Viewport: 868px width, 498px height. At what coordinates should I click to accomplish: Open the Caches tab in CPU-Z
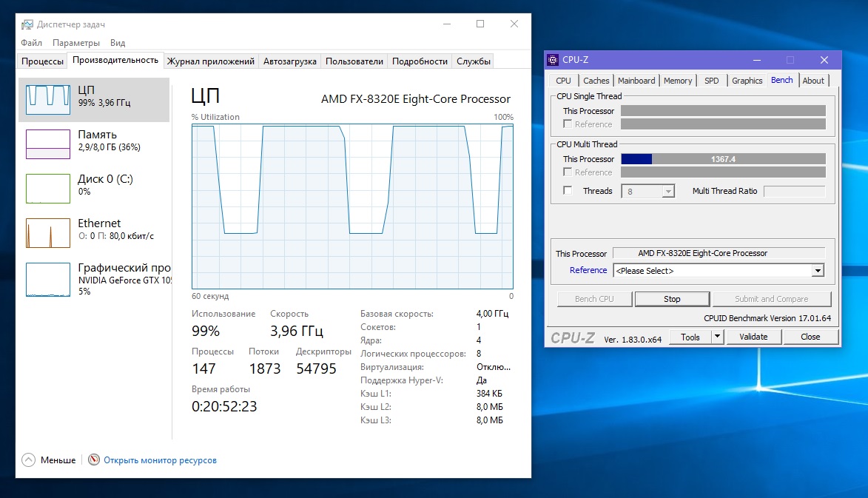pos(596,80)
